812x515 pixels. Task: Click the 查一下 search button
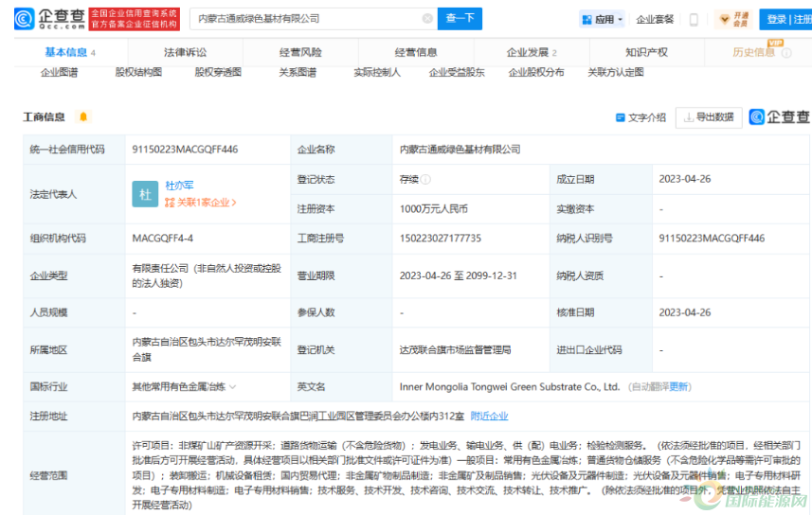click(460, 19)
